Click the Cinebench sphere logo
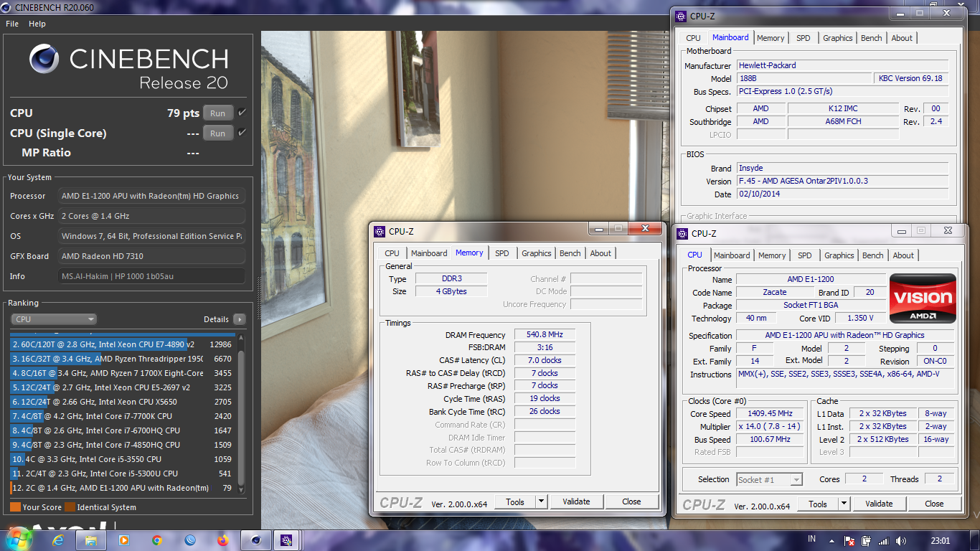The image size is (980, 551). (44, 59)
